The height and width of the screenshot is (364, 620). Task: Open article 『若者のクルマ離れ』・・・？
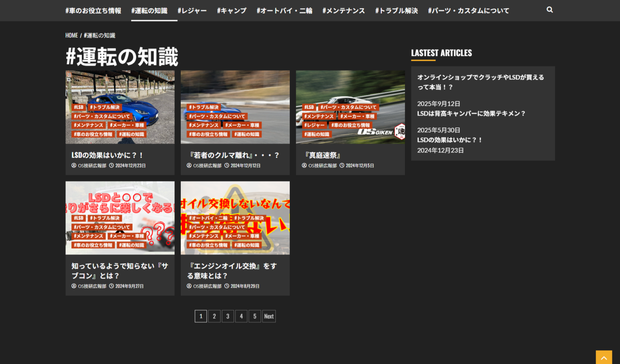pyautogui.click(x=235, y=155)
